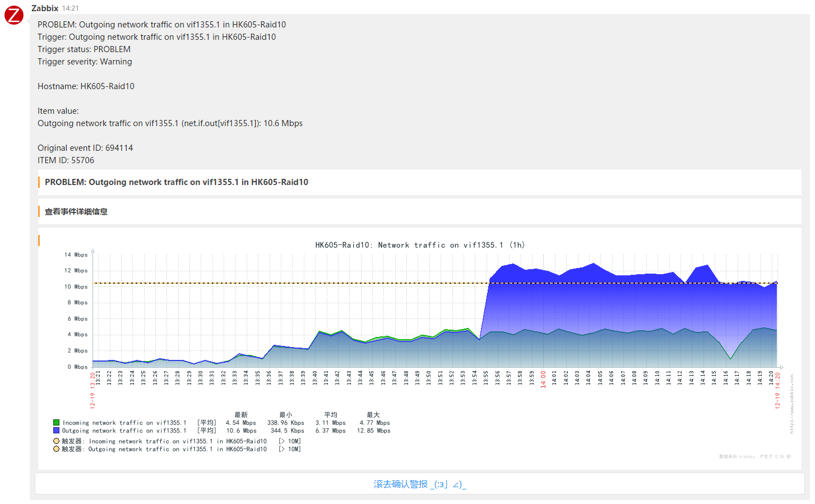
Task: Click the Incoming trigger legend circle icon
Action: pyautogui.click(x=56, y=441)
